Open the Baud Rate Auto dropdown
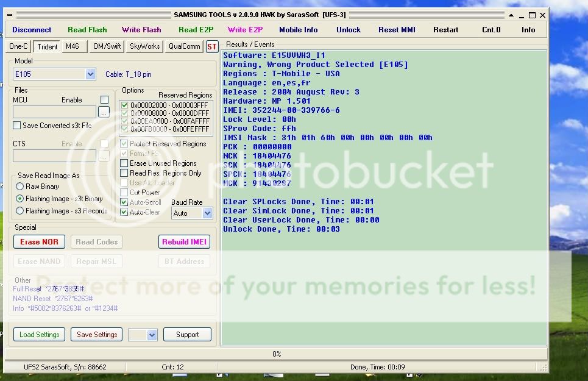Screen dimensions: 588x381 207,213
